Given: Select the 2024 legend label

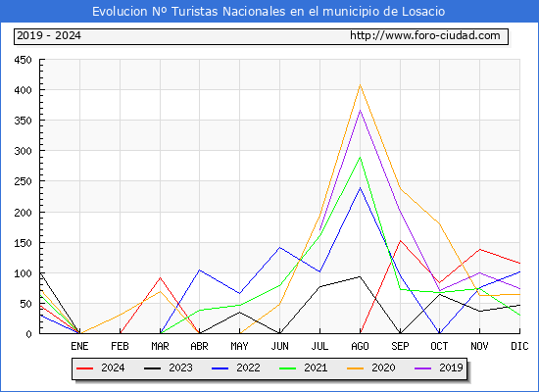Looking at the screenshot, I should [x=113, y=367].
